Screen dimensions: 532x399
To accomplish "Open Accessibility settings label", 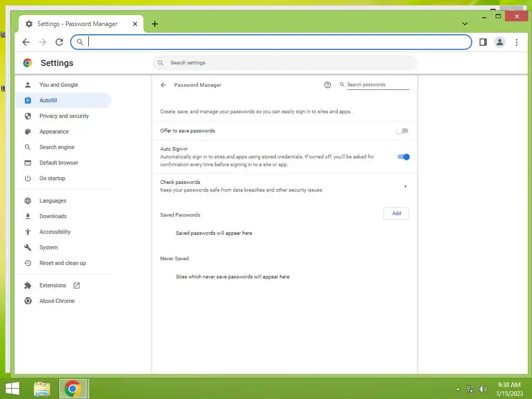I will (x=55, y=232).
